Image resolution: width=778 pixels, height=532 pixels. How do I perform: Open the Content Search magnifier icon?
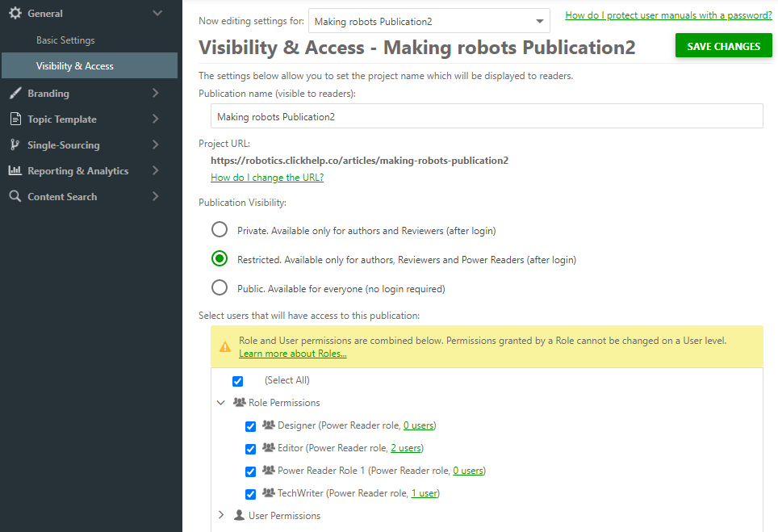(x=16, y=196)
